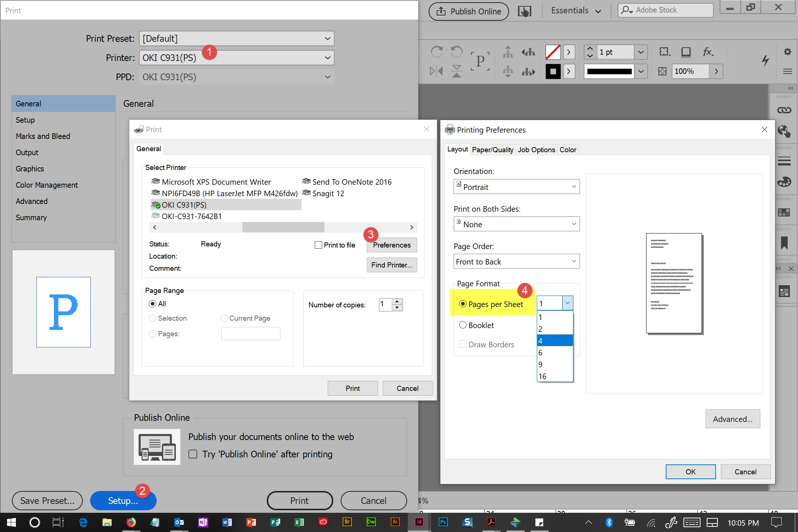Switch to the Paper/Quality tab

492,150
